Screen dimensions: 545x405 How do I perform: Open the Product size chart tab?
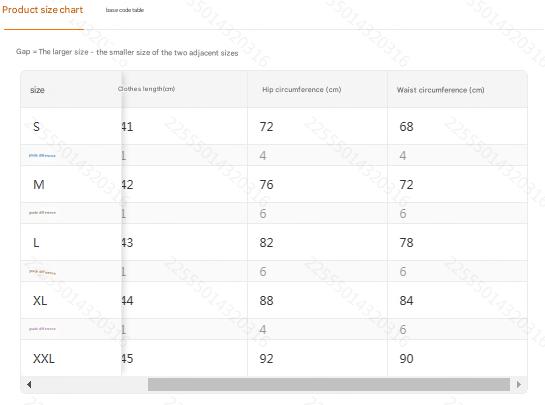coord(42,10)
